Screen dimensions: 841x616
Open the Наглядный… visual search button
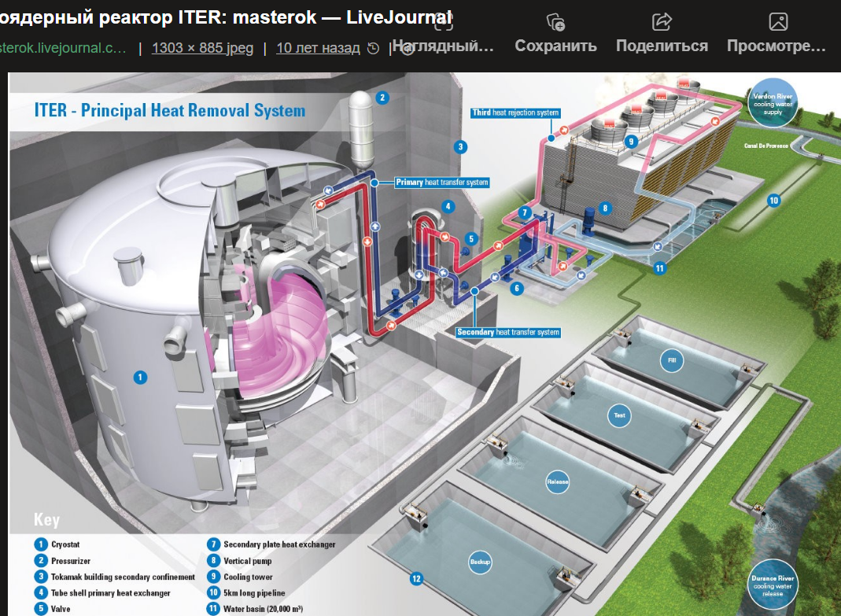tap(443, 33)
